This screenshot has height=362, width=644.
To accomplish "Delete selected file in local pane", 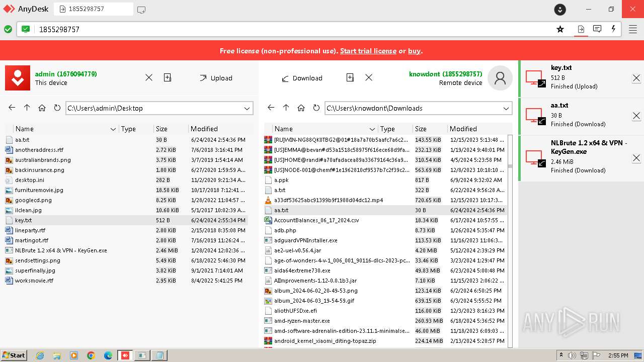I will (x=149, y=77).
